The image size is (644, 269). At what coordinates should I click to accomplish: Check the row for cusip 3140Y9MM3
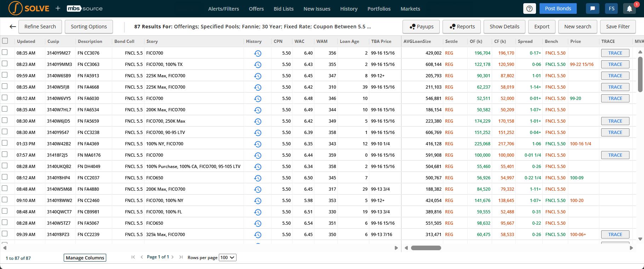point(5,63)
